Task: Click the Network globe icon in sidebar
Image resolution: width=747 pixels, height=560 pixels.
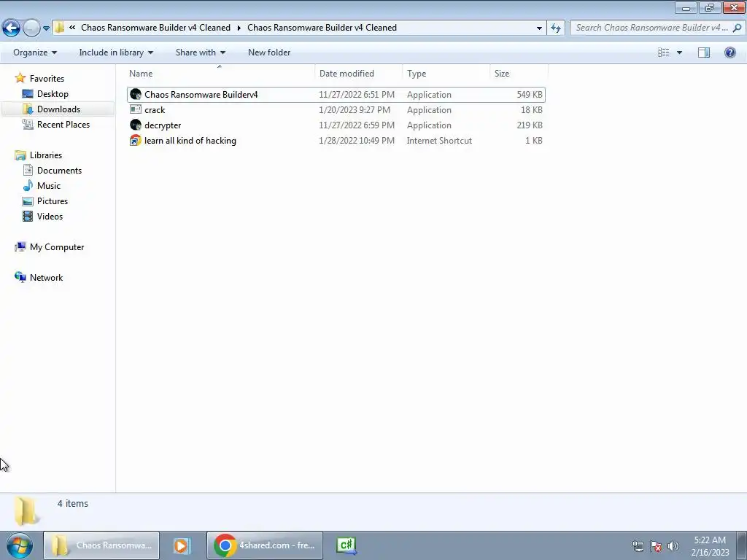Action: (x=20, y=277)
